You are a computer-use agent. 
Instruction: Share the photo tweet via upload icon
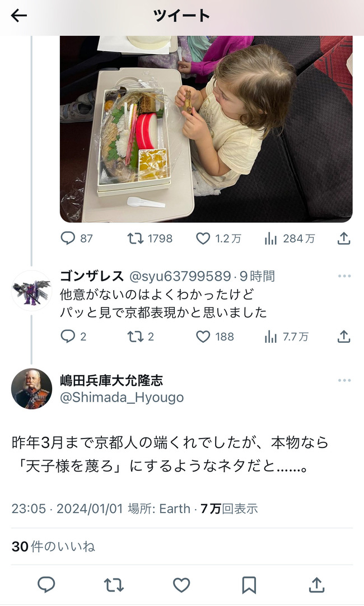pyautogui.click(x=343, y=239)
